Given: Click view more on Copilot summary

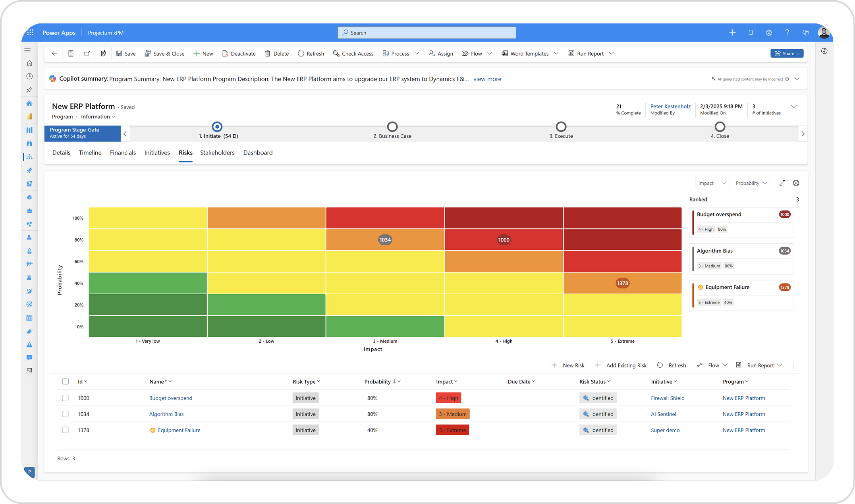Looking at the screenshot, I should tap(487, 79).
